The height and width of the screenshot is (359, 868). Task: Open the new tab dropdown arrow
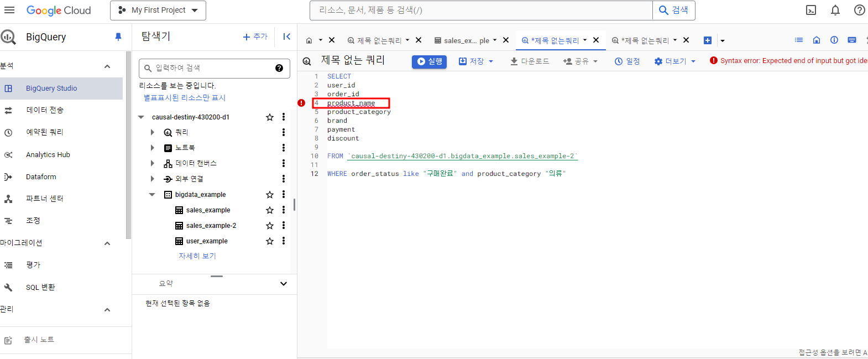pyautogui.click(x=722, y=40)
